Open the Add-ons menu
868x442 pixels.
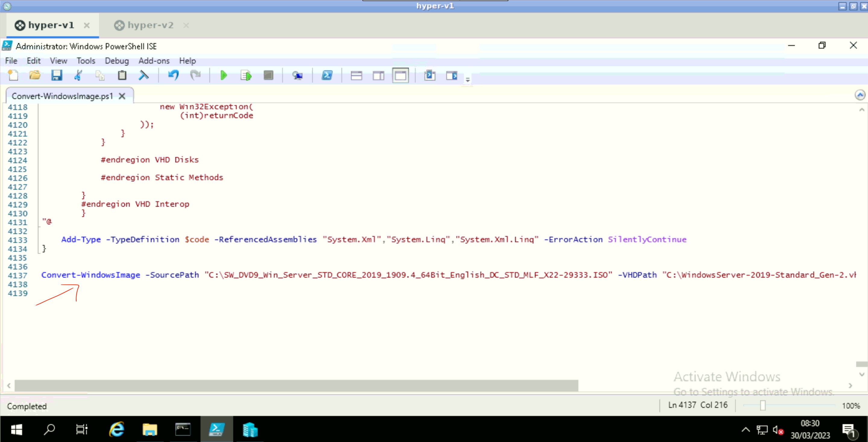coord(154,61)
